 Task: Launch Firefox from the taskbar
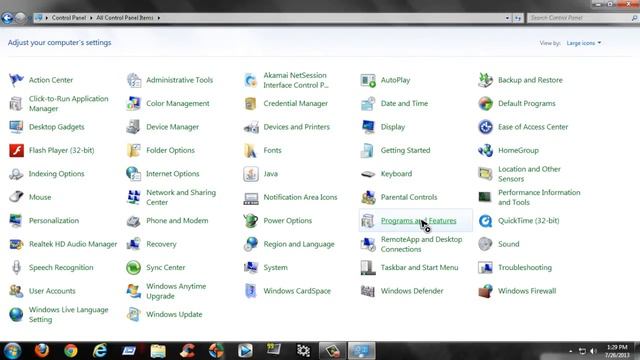pos(42,351)
